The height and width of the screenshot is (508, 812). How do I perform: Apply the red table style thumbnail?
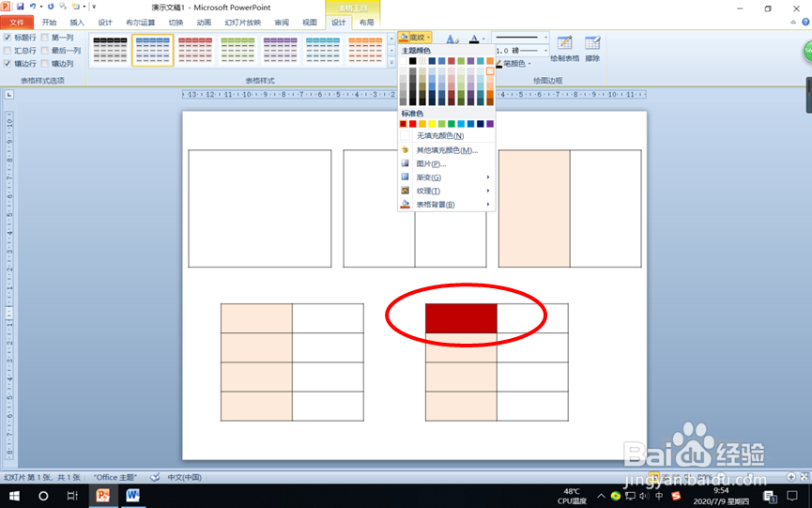pos(195,50)
